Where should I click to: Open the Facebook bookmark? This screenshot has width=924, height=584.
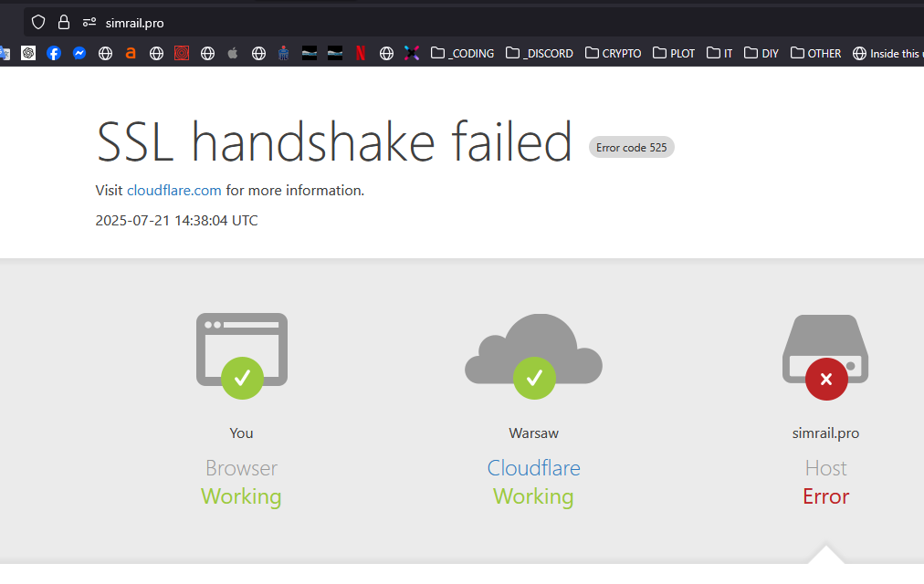[x=54, y=53]
